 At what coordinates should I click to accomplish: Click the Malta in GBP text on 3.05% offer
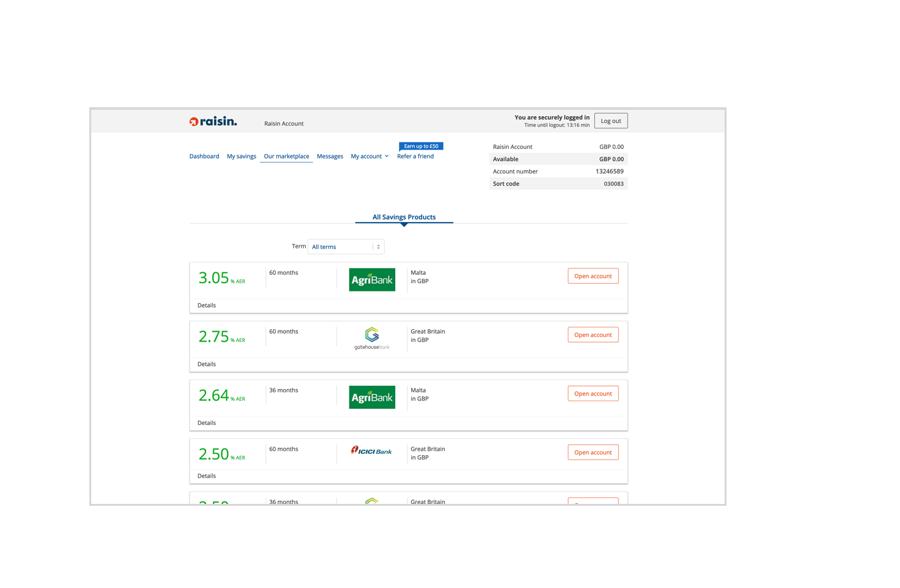tap(419, 277)
